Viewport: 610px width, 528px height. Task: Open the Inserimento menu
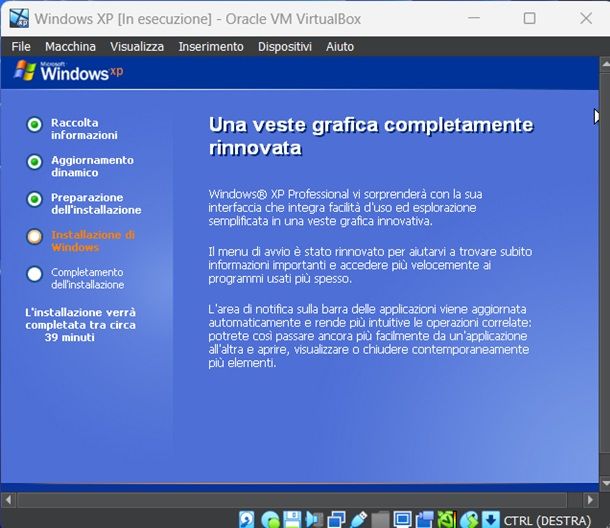coord(211,47)
